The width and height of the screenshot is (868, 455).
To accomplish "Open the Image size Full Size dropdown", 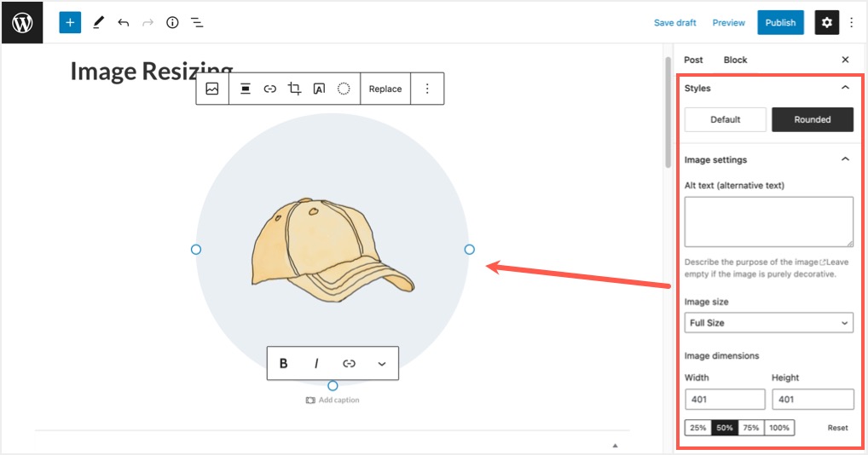I will 768,323.
